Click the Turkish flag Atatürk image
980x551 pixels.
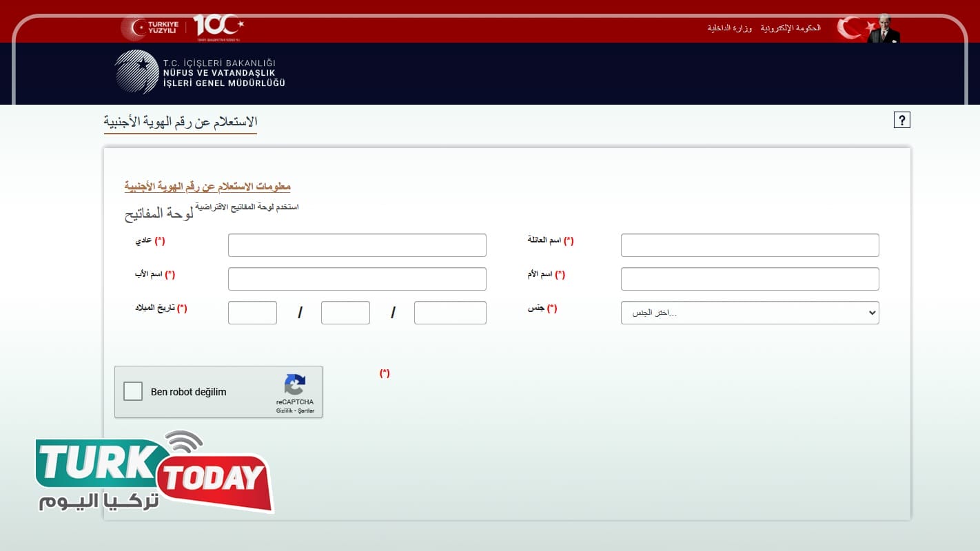[868, 29]
